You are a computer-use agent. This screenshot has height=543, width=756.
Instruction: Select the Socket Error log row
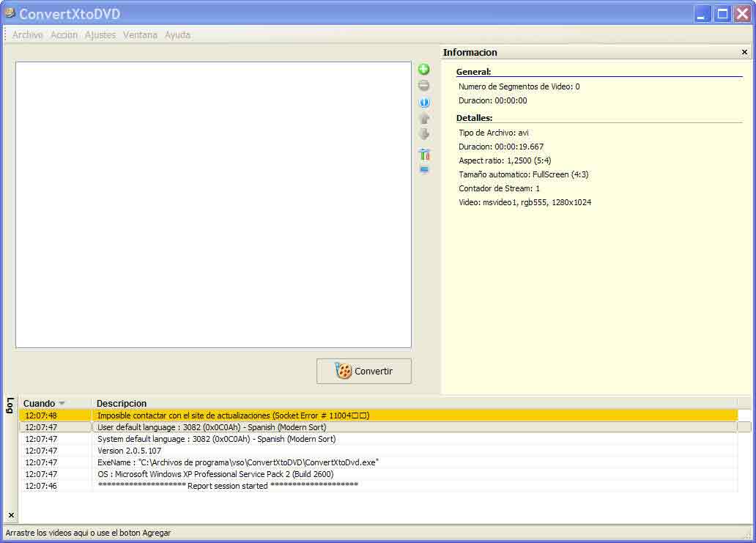(379, 415)
